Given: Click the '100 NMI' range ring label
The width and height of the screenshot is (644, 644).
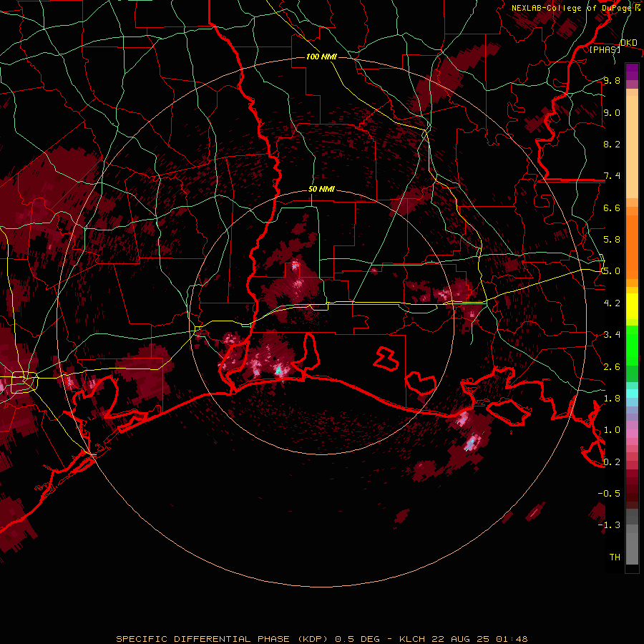Looking at the screenshot, I should tap(321, 57).
